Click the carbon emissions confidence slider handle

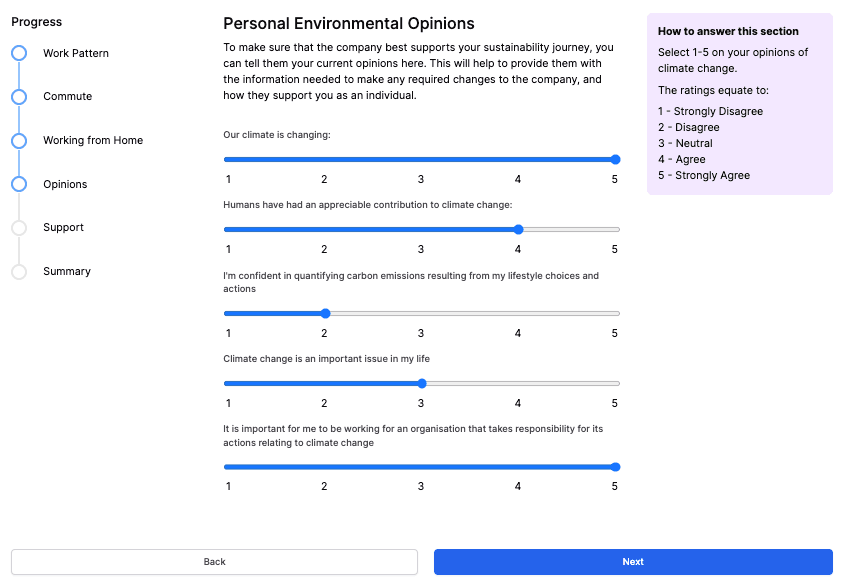325,313
